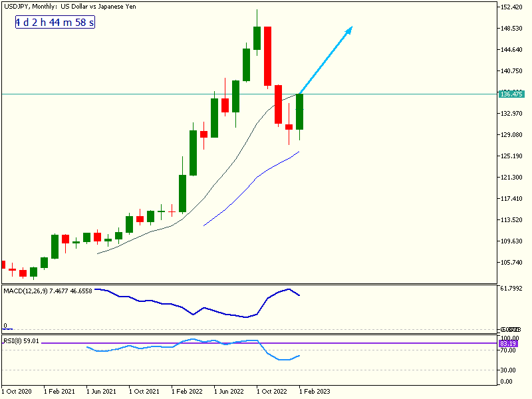Select the tallest red candlestick near the peak

point(267,57)
